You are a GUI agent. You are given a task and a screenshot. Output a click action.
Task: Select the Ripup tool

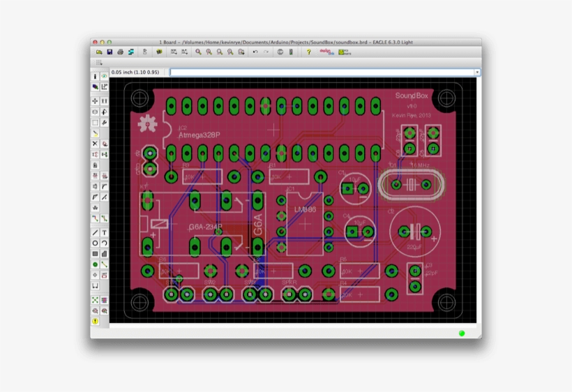tap(105, 218)
